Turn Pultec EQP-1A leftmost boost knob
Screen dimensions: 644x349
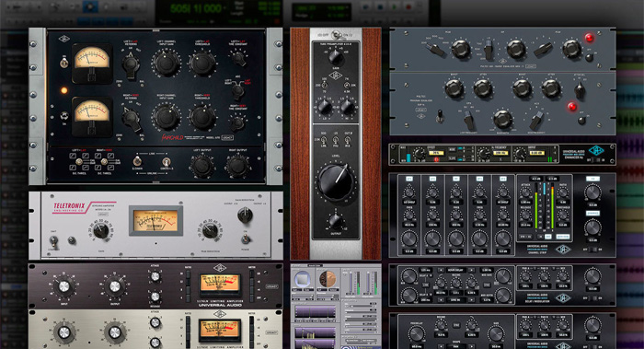pos(454,88)
